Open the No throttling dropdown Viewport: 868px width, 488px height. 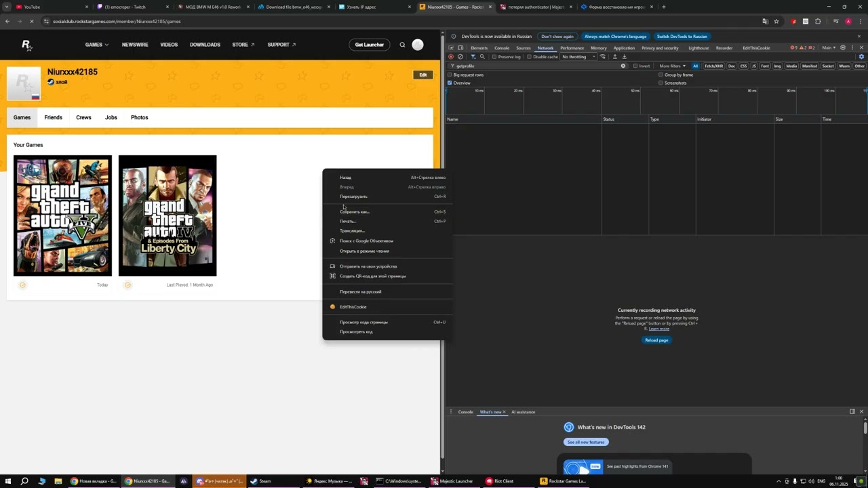(578, 57)
